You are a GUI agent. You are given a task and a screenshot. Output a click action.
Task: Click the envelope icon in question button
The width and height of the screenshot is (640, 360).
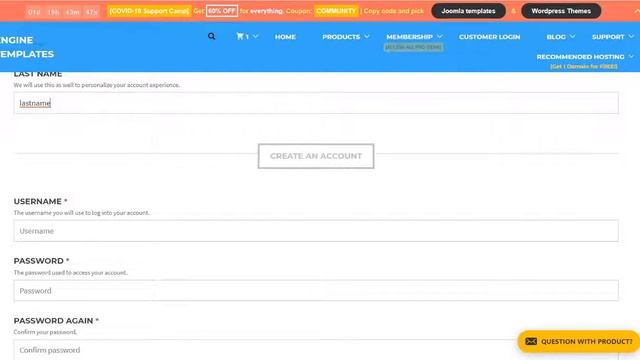[x=531, y=342]
